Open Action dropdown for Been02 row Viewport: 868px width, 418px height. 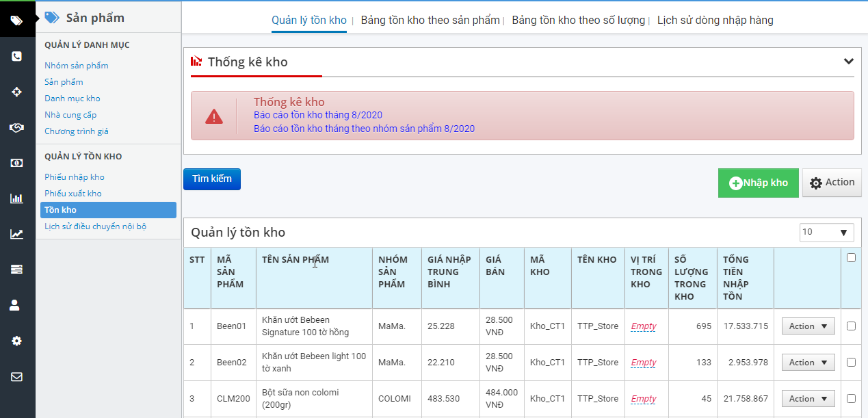(x=808, y=363)
